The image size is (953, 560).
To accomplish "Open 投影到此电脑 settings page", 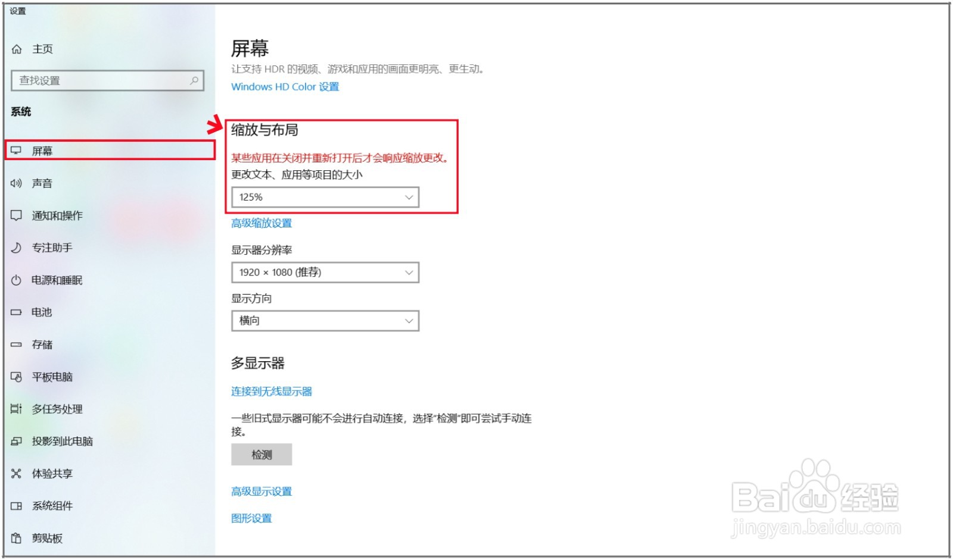I will tap(63, 442).
